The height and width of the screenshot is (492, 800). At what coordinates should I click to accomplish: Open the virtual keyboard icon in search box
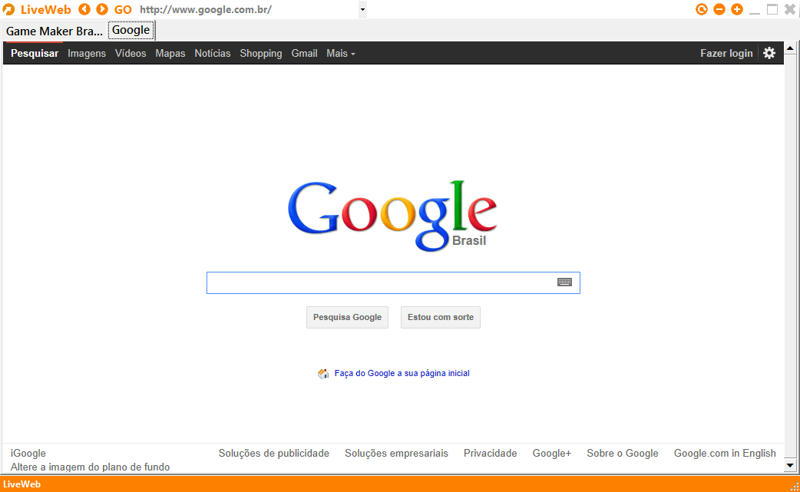pos(564,282)
